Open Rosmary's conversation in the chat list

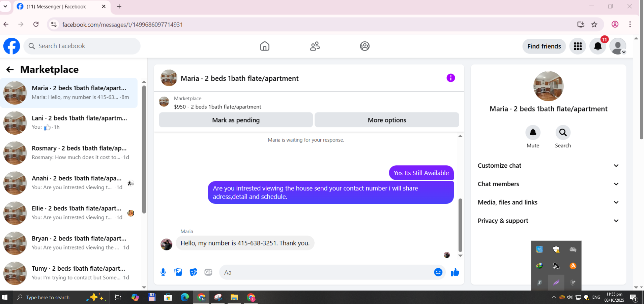point(69,153)
